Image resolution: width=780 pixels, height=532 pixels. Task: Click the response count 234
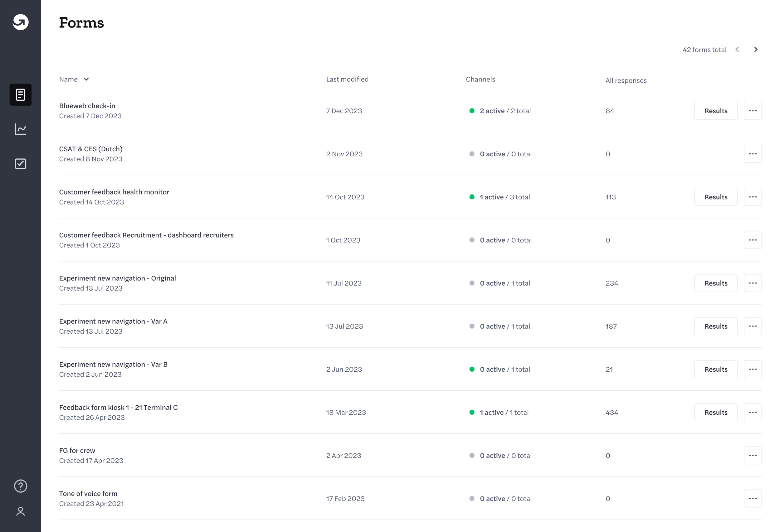(x=612, y=283)
